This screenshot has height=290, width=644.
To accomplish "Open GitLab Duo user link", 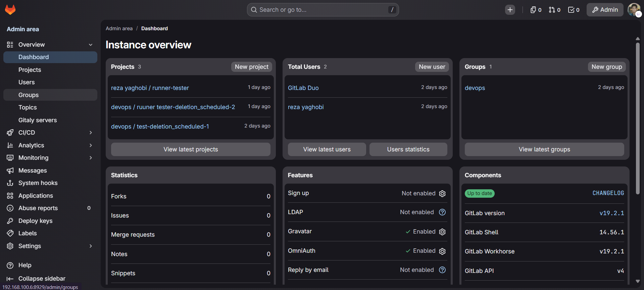I will click(303, 88).
